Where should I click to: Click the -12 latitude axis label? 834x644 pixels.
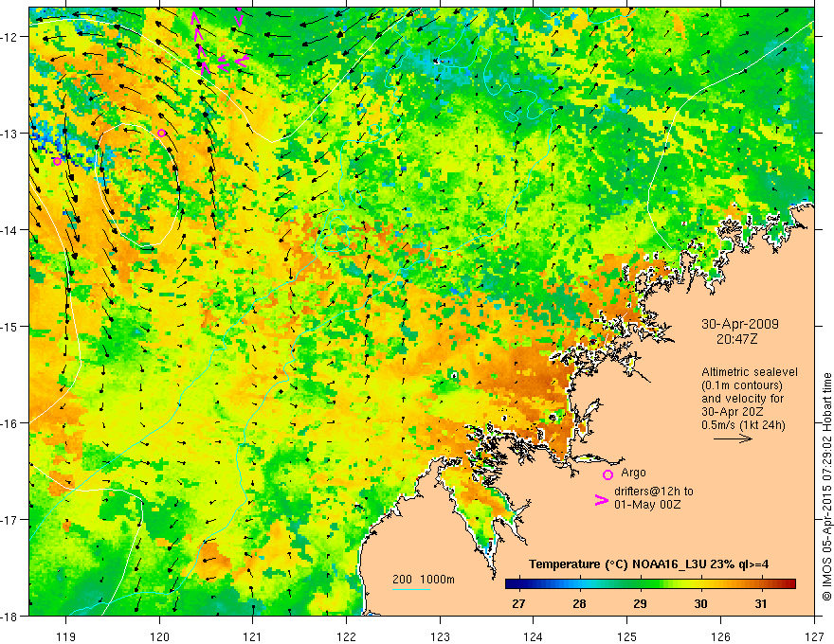click(10, 37)
